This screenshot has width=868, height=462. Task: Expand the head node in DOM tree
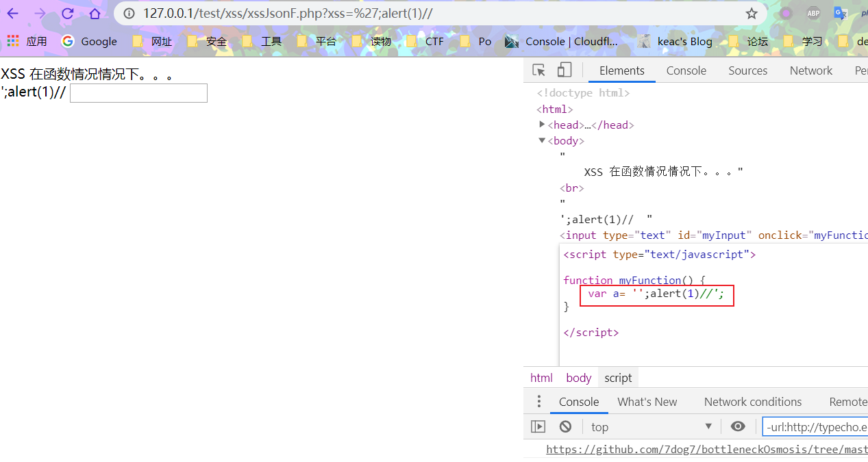pos(542,125)
